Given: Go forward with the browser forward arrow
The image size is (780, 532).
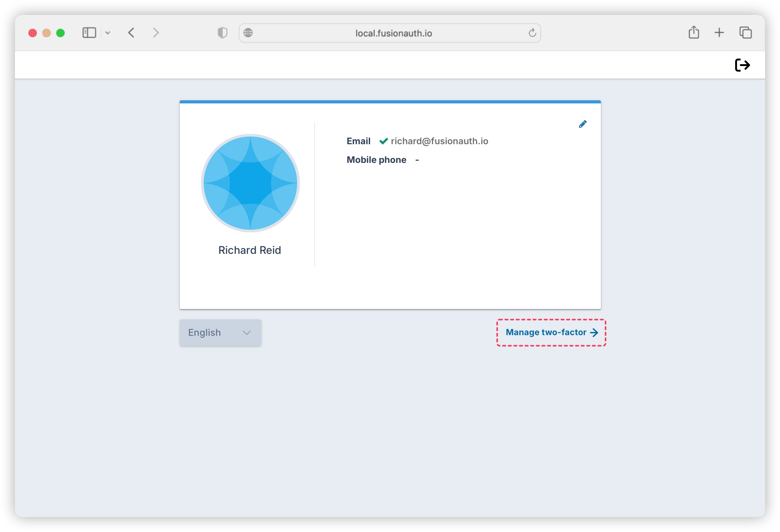Looking at the screenshot, I should [x=155, y=33].
